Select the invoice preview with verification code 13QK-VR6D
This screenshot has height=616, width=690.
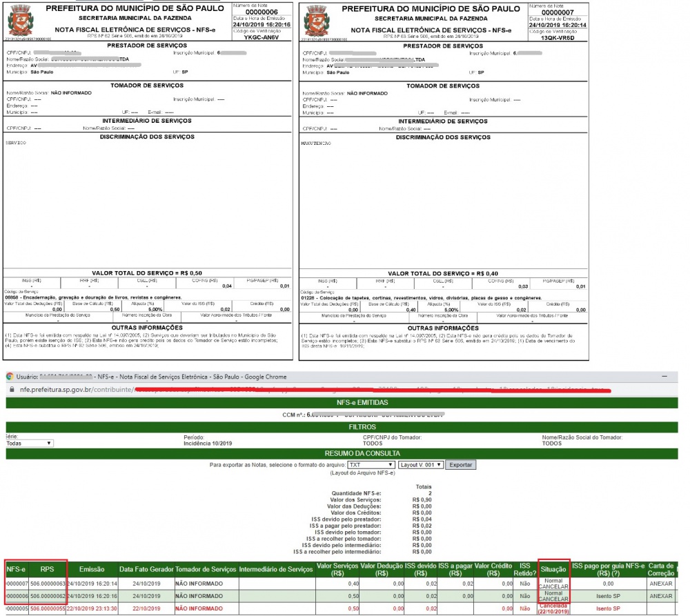pyautogui.click(x=444, y=179)
